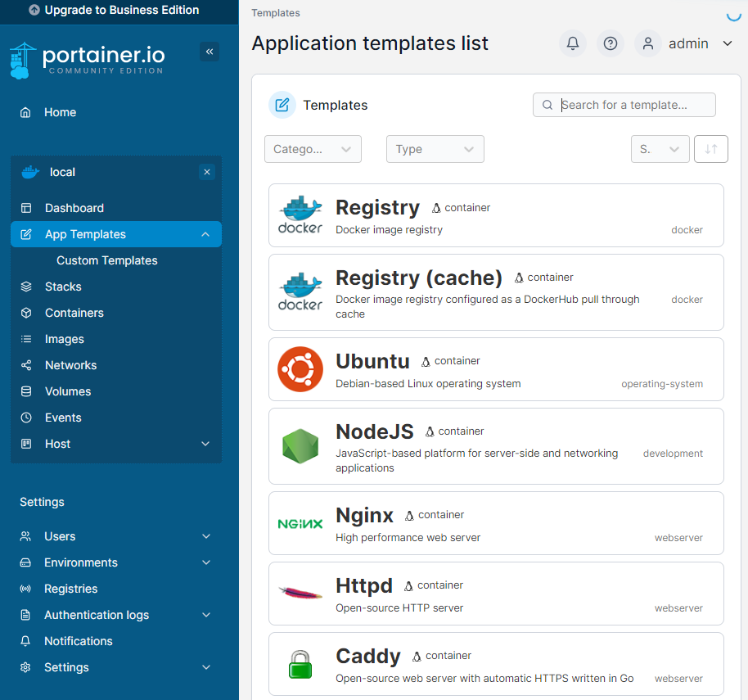Click the portainer.io logo
The height and width of the screenshot is (700, 748).
pos(88,60)
